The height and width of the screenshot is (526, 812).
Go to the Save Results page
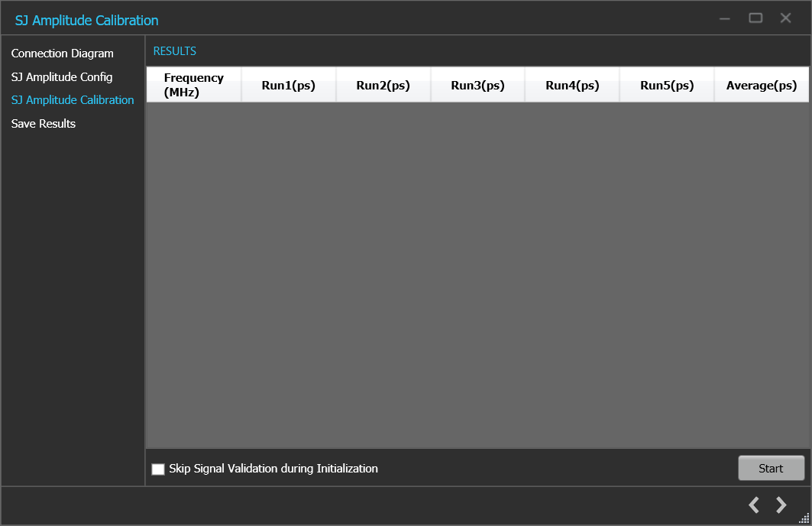(43, 123)
